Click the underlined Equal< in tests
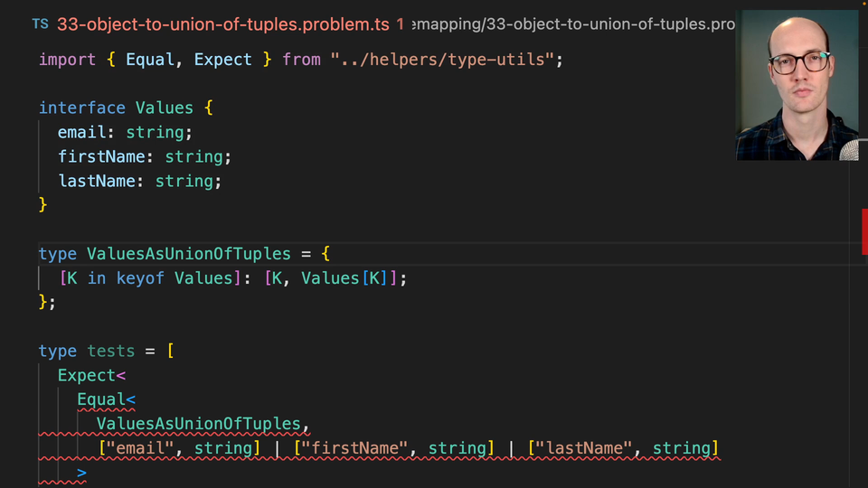The width and height of the screenshot is (868, 488). point(106,400)
